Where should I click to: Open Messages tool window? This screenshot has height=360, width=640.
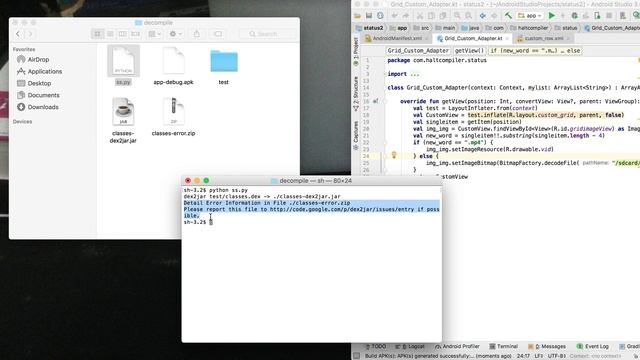[x=547, y=347]
